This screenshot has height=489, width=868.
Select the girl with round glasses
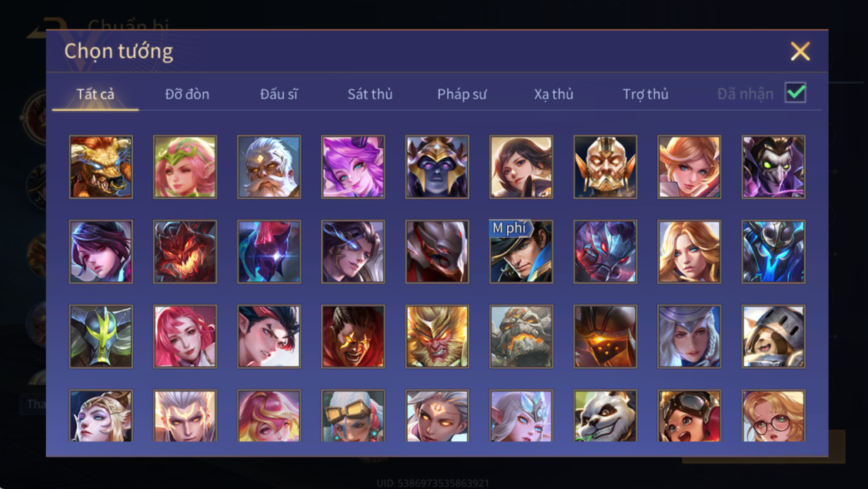click(773, 415)
